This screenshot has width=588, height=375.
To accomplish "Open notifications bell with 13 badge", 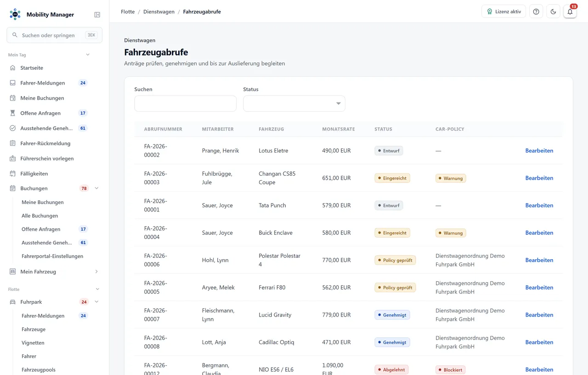I will (x=570, y=11).
